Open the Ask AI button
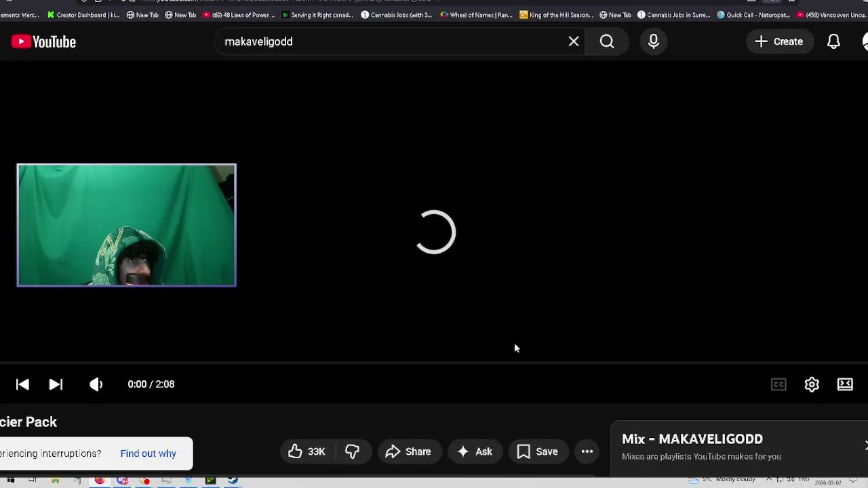This screenshot has height=488, width=868. click(475, 451)
